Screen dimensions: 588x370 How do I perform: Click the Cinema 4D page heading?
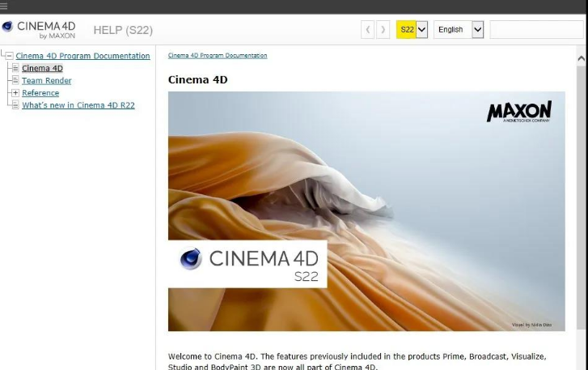tap(197, 79)
